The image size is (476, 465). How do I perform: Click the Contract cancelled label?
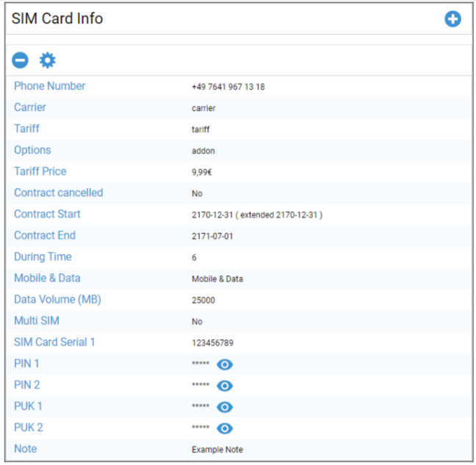click(58, 192)
